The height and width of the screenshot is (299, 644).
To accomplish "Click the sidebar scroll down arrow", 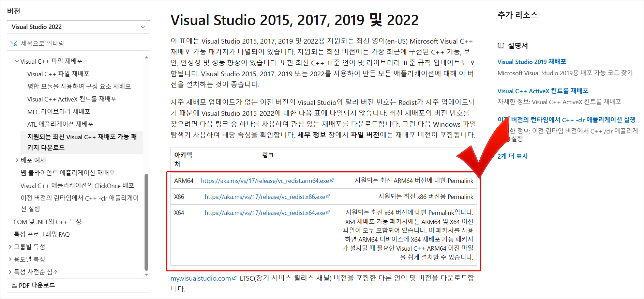I will [147, 274].
